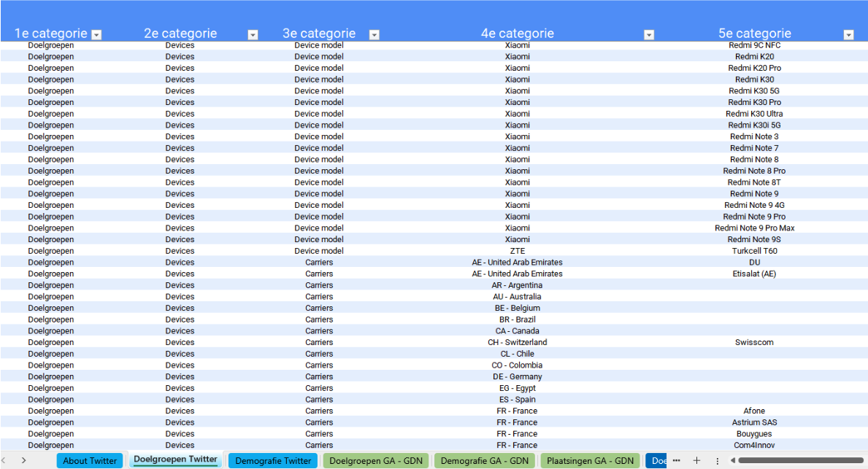Click the Redmi Note 8T cell
The width and height of the screenshot is (868, 469).
(755, 182)
